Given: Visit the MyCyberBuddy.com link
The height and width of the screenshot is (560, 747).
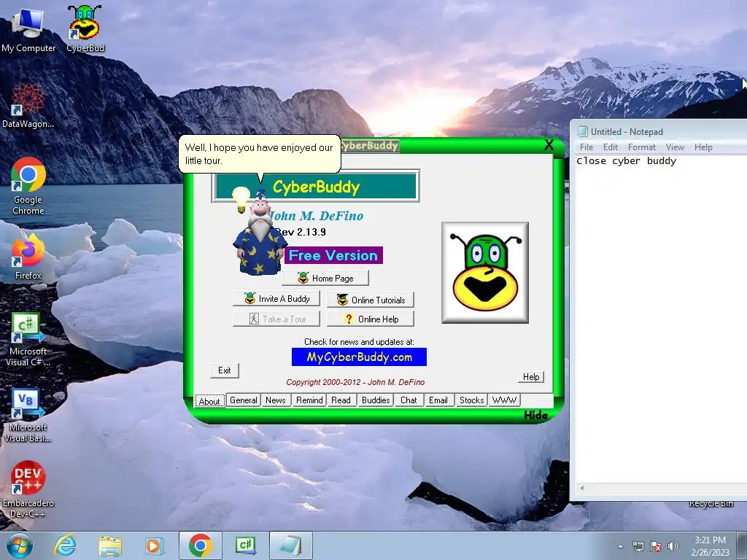Looking at the screenshot, I should pos(359,357).
